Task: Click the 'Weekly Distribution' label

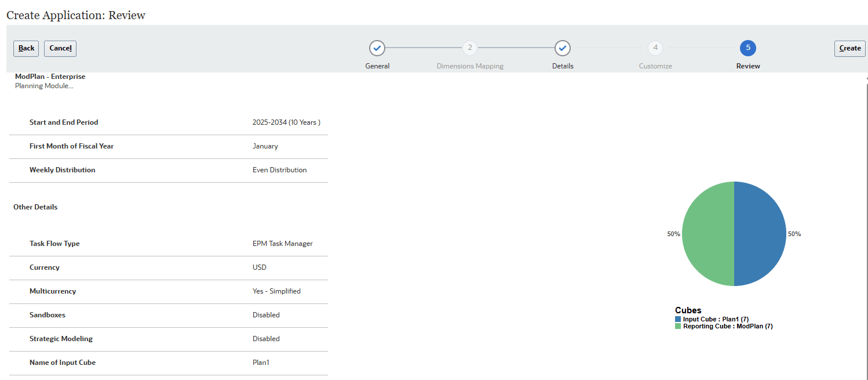Action: click(62, 170)
